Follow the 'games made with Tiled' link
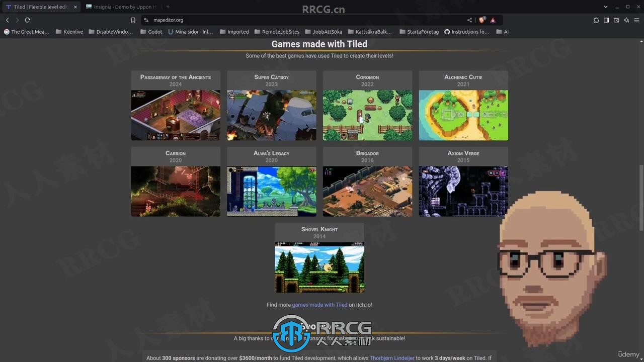Screen dimensions: 644x362 (319, 305)
